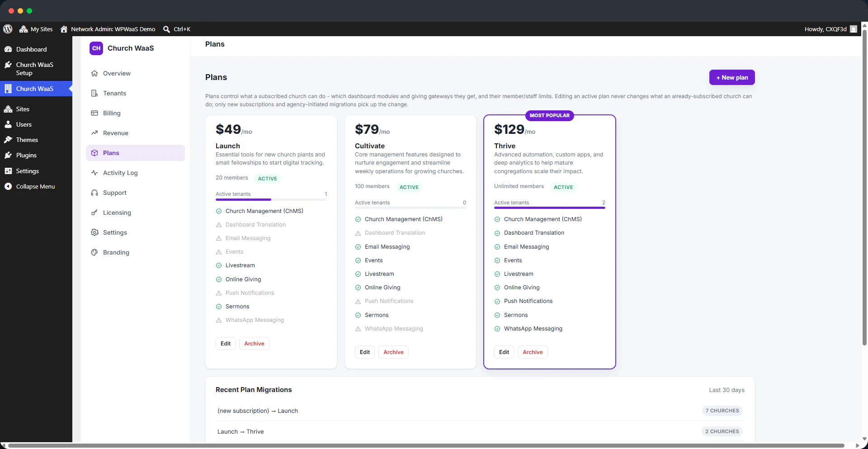The width and height of the screenshot is (868, 449).
Task: Click the Overview home icon
Action: coord(94,73)
